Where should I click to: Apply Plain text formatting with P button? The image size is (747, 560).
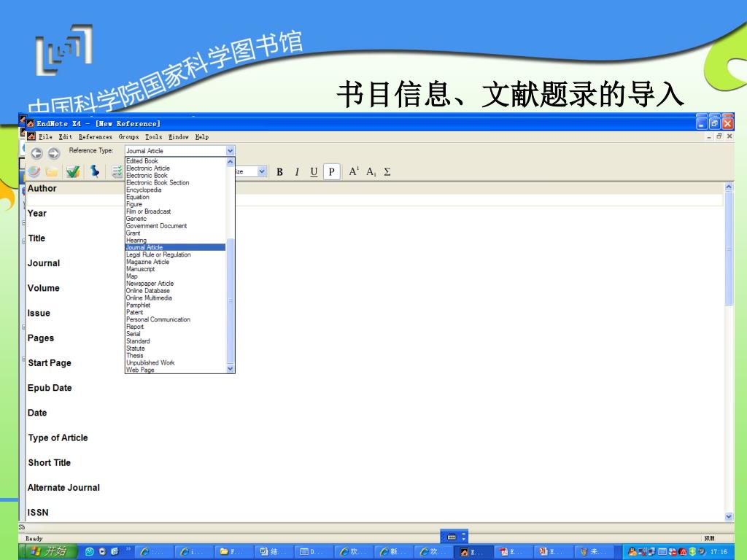[332, 171]
